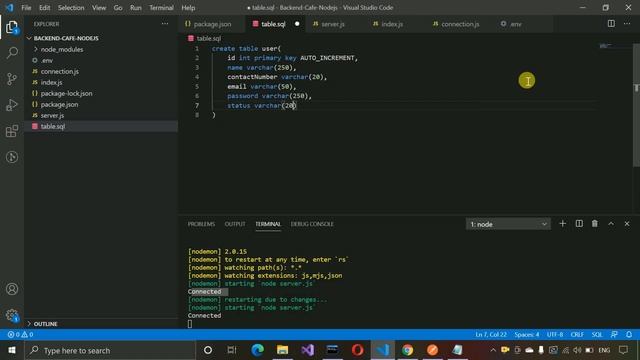The width and height of the screenshot is (640, 360).
Task: Open the View menu
Action: pos(99,7)
